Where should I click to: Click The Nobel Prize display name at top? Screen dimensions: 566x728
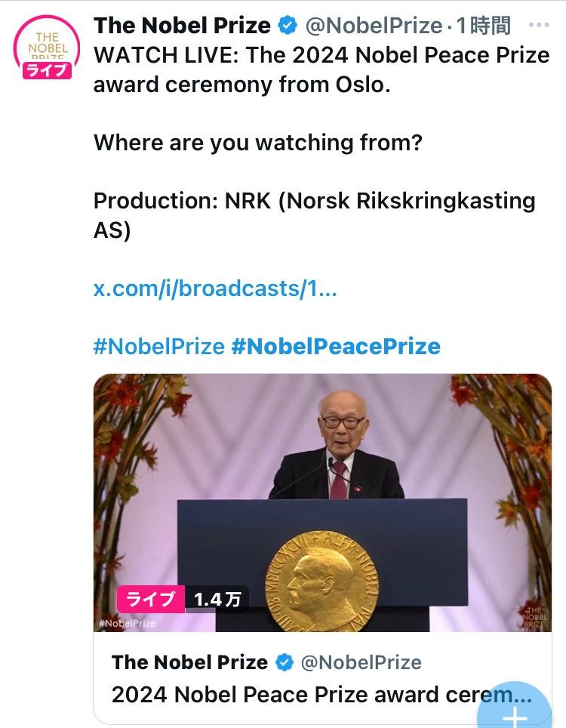[182, 26]
